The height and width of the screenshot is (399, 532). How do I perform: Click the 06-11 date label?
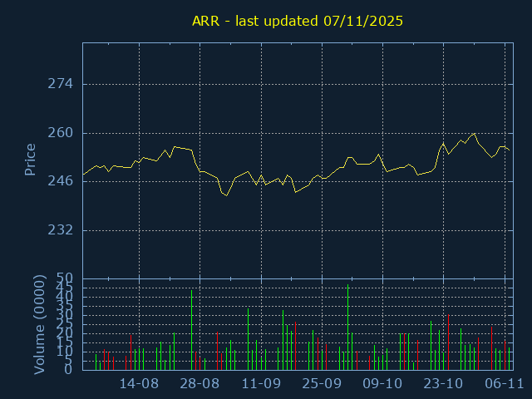pyautogui.click(x=504, y=383)
